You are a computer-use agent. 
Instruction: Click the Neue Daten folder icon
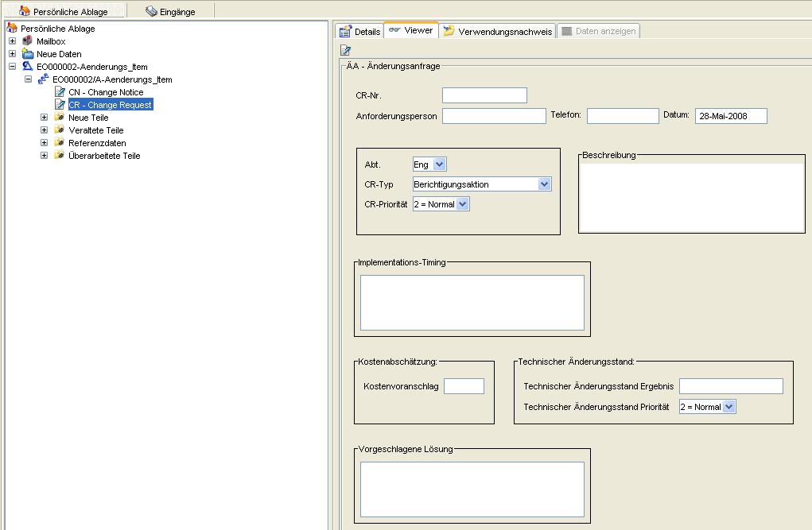click(x=28, y=53)
